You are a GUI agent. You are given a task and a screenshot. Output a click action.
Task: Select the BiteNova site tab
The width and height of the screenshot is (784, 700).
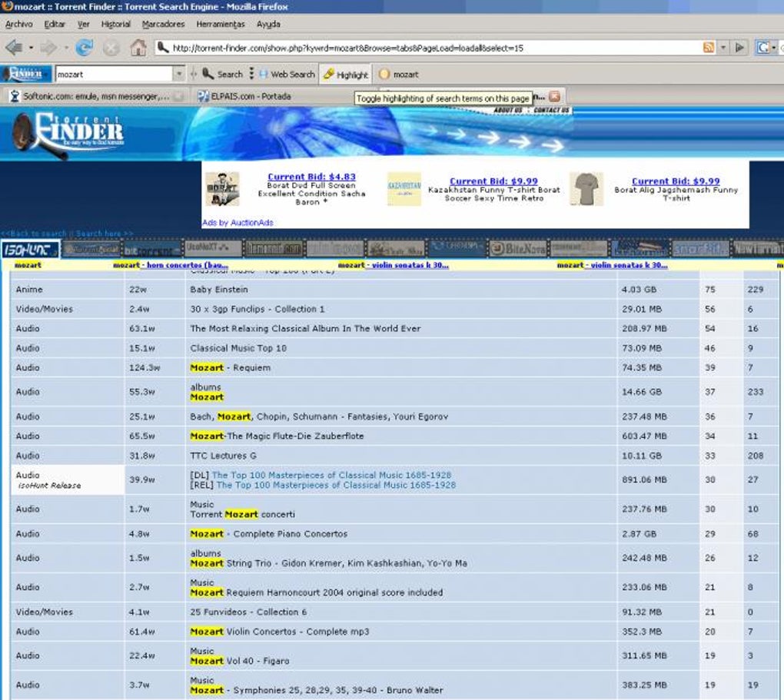(x=518, y=248)
